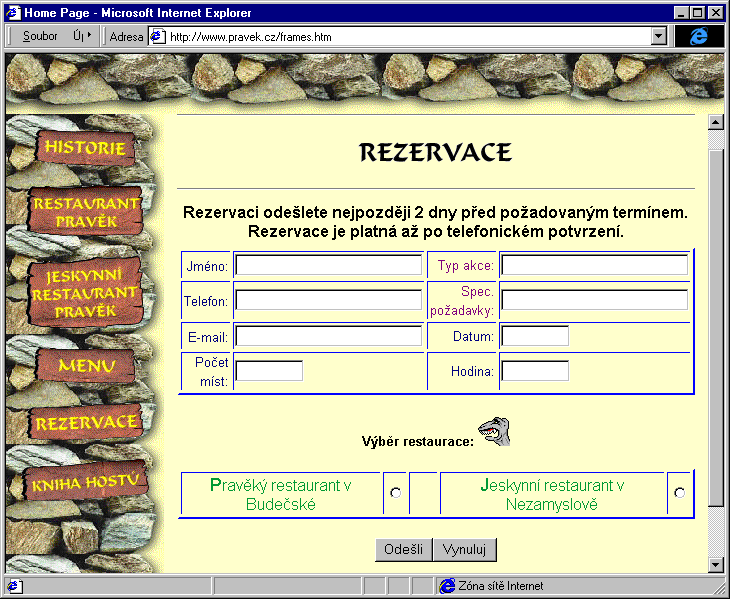Select the Rezervace sign in the sidebar
730x599 pixels.
click(86, 423)
